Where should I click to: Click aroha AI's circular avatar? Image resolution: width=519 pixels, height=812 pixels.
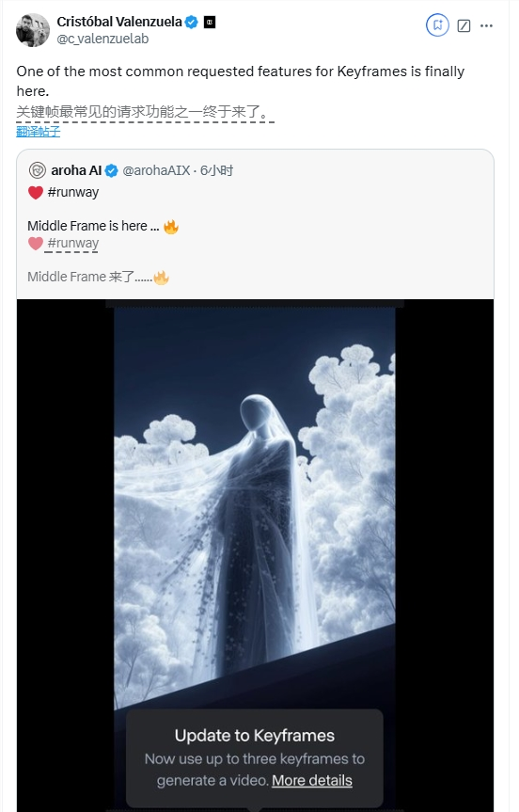pos(38,170)
